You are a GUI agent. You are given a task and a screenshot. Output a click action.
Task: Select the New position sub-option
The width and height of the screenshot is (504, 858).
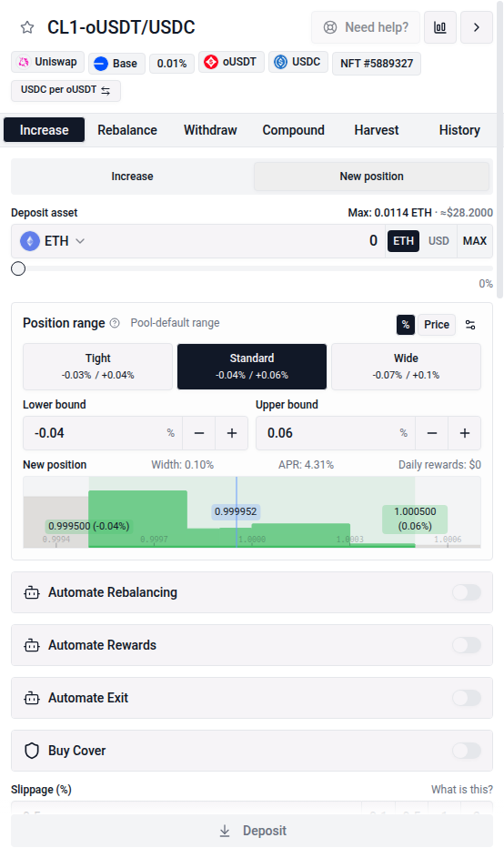(x=371, y=177)
